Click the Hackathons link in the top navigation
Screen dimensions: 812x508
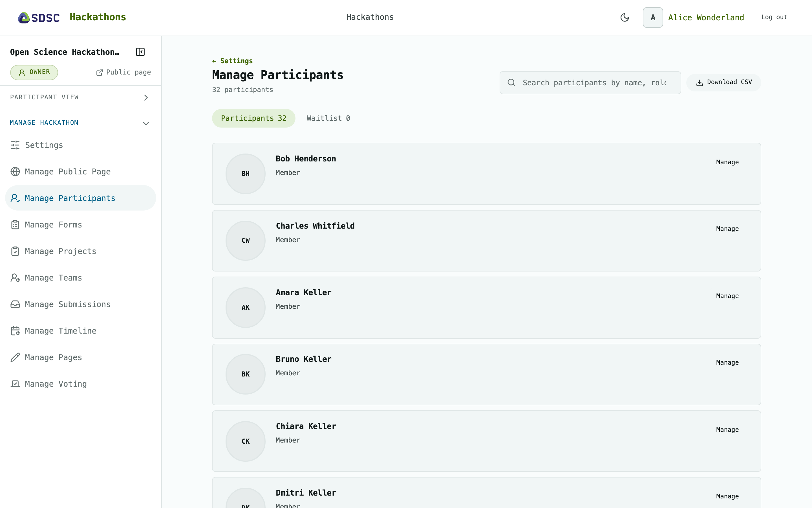(x=370, y=17)
